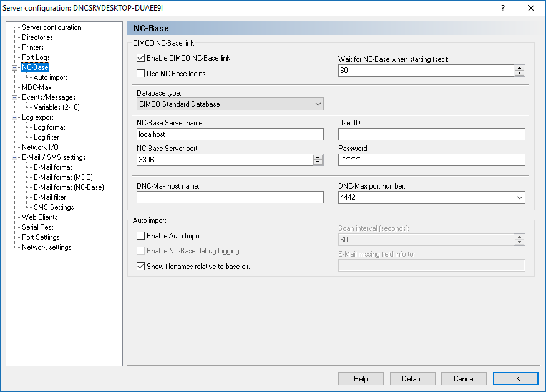The width and height of the screenshot is (546, 392).
Task: Open the Database type dropdown
Action: pyautogui.click(x=230, y=104)
